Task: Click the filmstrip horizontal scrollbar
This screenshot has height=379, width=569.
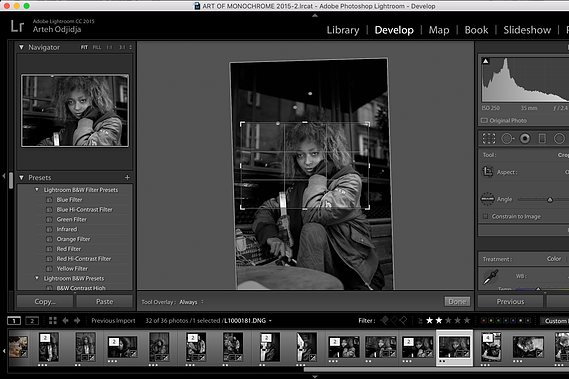Action: (x=436, y=369)
